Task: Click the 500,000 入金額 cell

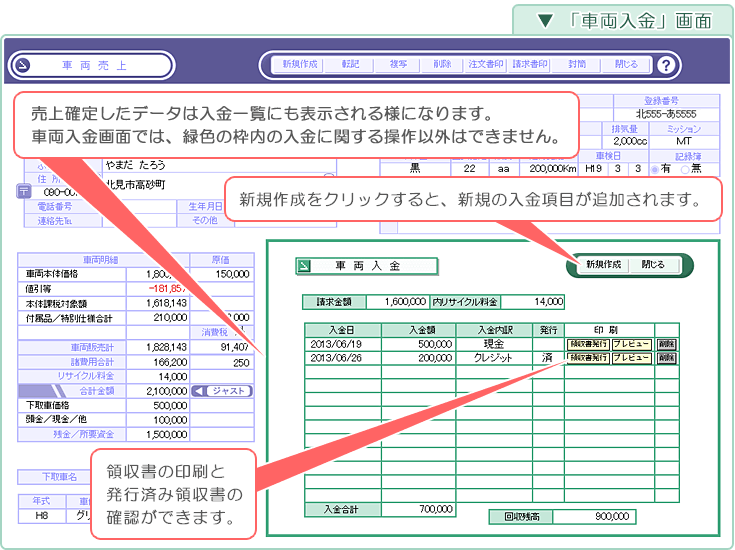Action: point(418,344)
